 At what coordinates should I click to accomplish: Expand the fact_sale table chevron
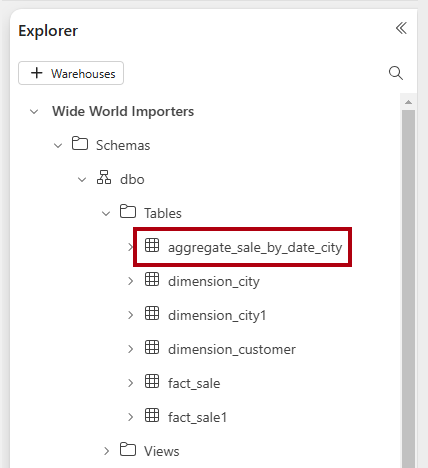130,383
